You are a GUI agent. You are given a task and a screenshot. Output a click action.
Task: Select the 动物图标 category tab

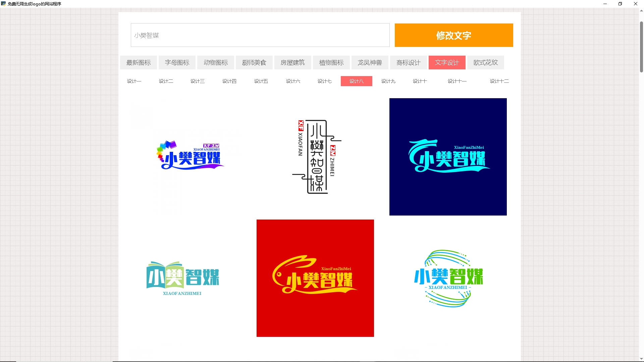(216, 63)
